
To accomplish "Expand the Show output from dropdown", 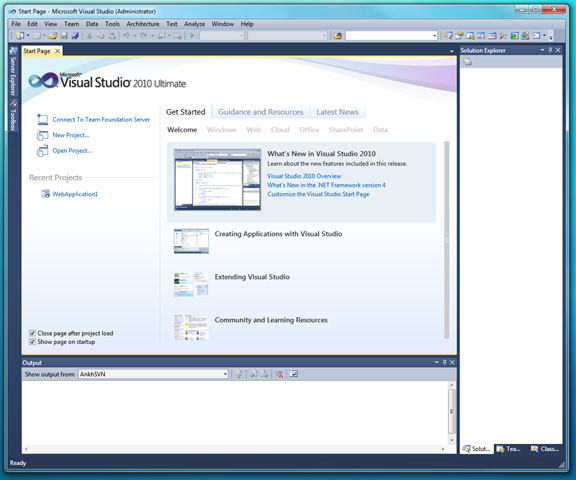I will coord(225,374).
